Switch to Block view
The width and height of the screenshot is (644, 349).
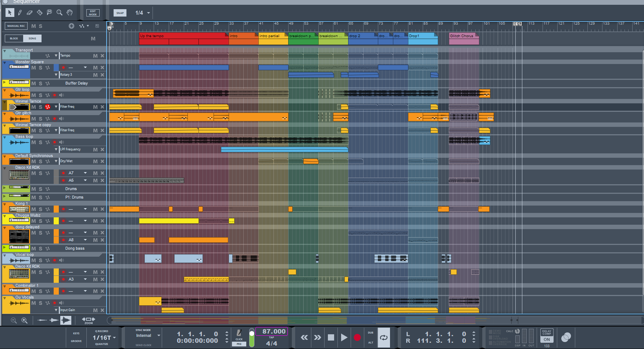click(x=14, y=38)
